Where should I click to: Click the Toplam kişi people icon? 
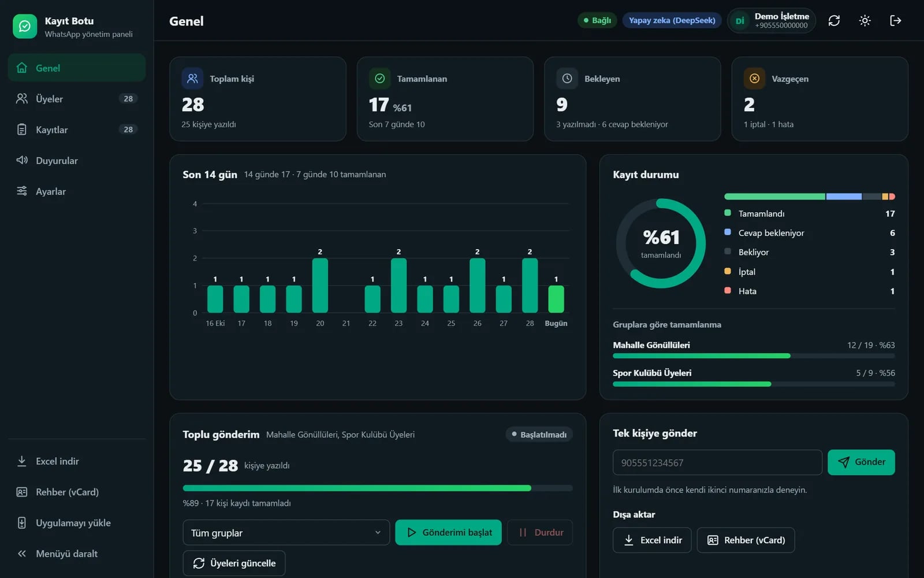(x=192, y=79)
